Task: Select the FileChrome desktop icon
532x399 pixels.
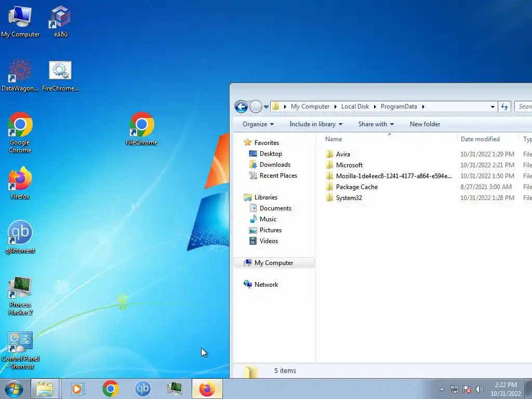Action: point(141,129)
